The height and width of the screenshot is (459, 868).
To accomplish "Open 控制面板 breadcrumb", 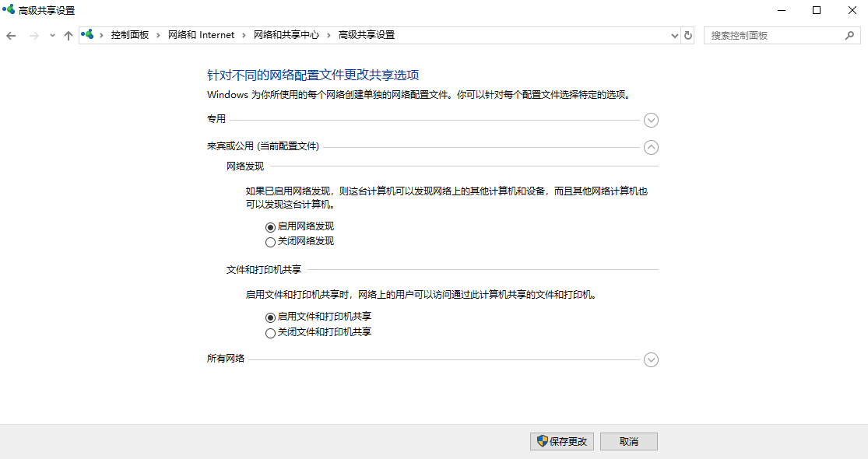I will click(129, 35).
